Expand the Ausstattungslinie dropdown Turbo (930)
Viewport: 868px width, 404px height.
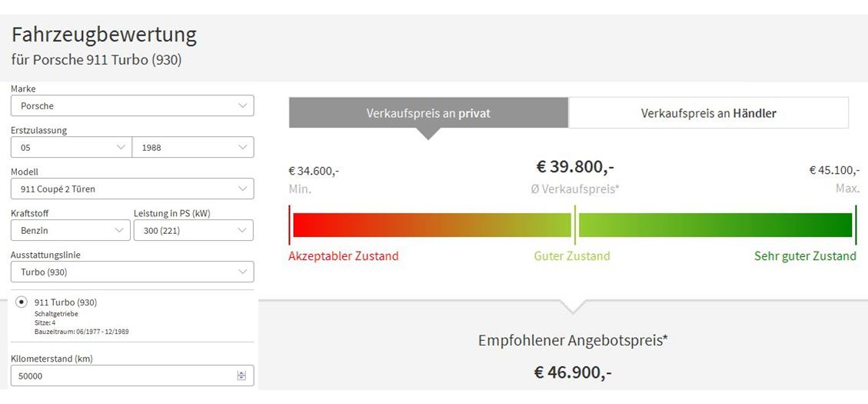pos(132,272)
